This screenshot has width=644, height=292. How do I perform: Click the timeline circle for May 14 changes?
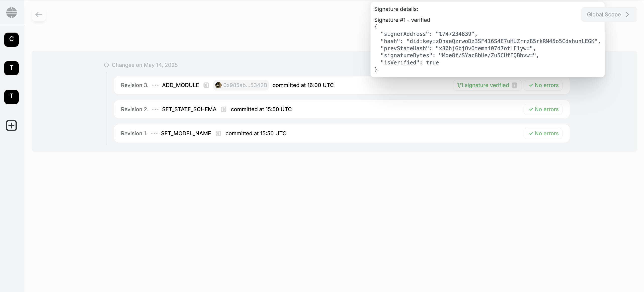pos(106,65)
